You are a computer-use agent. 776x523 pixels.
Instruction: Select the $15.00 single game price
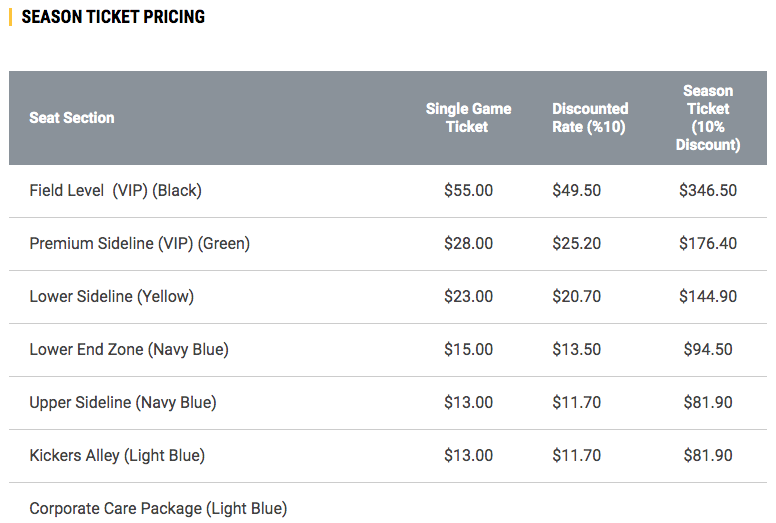pos(468,349)
